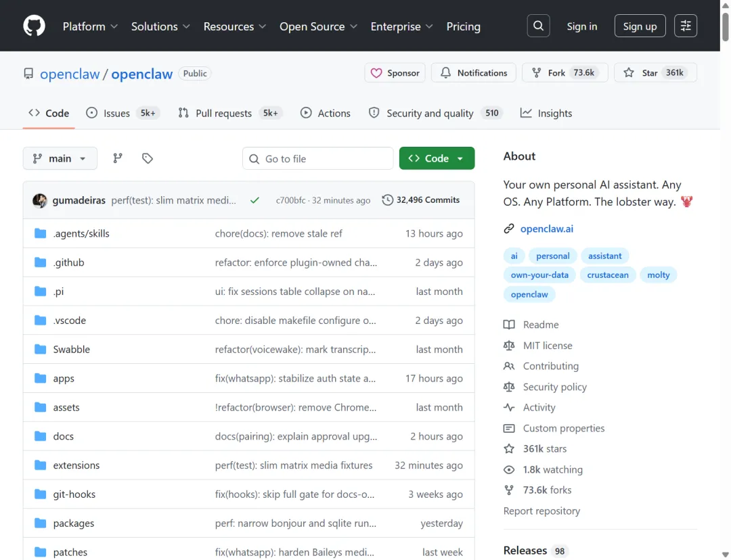Expand the Open Source menu
The image size is (731, 560).
point(318,26)
